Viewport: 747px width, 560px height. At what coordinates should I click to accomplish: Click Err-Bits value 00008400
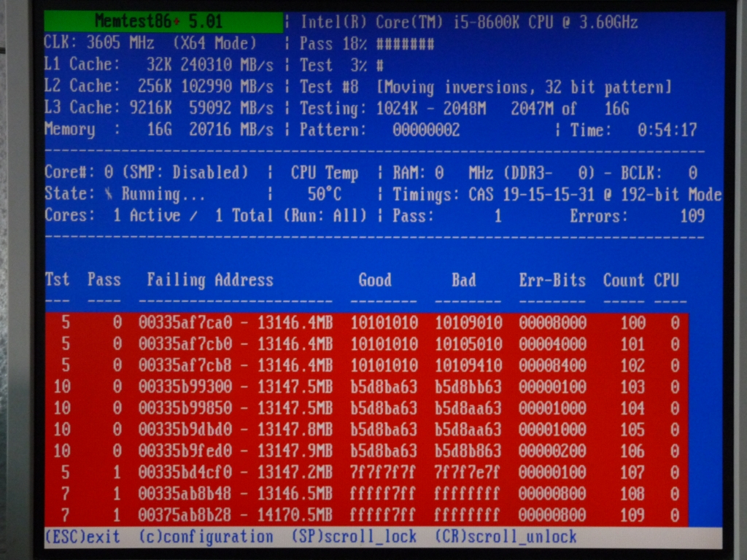[553, 365]
